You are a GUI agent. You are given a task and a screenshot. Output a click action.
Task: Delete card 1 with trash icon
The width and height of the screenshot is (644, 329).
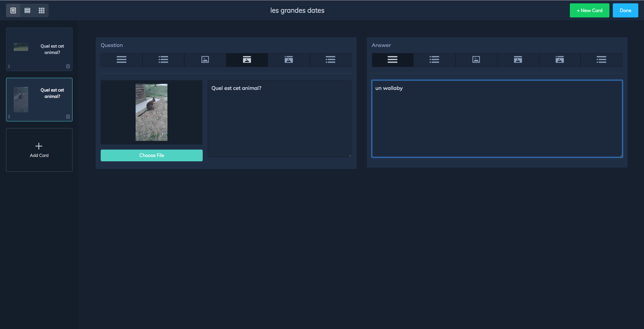[68, 66]
